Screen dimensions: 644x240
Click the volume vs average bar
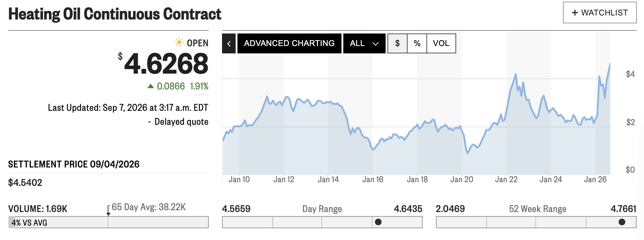[108, 222]
